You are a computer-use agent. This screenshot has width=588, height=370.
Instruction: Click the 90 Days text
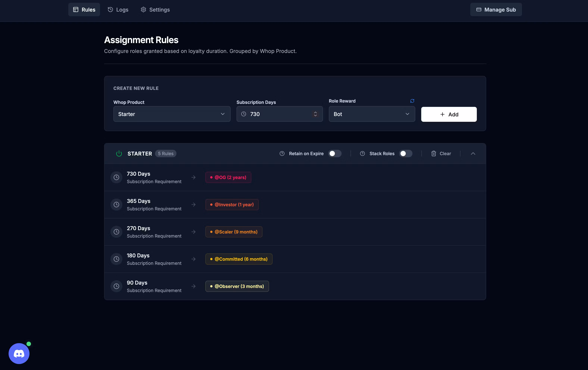137,283
